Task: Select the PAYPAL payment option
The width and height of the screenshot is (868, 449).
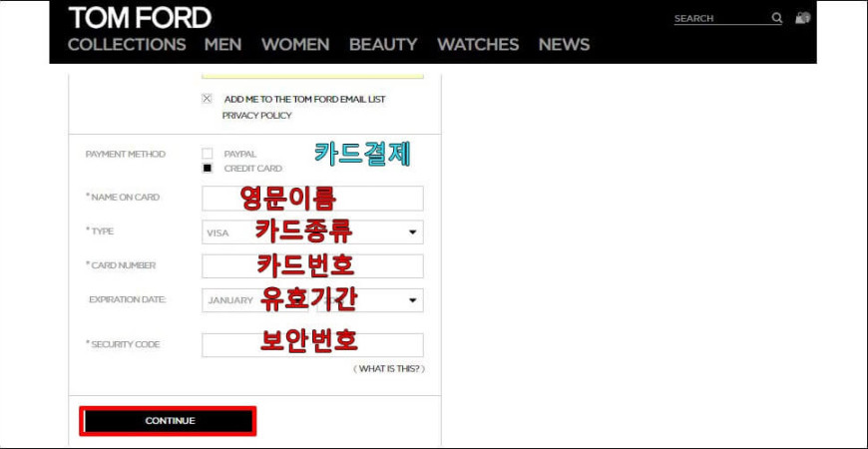Action: pyautogui.click(x=208, y=154)
